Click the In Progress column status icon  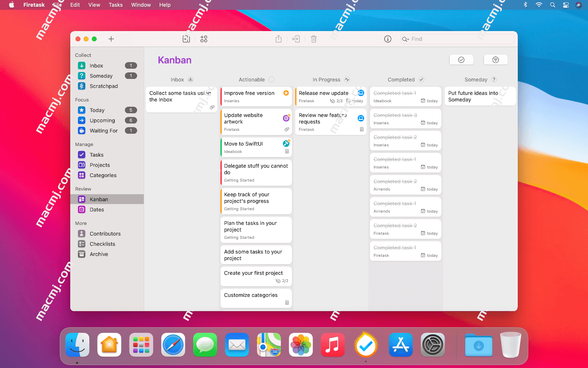347,79
